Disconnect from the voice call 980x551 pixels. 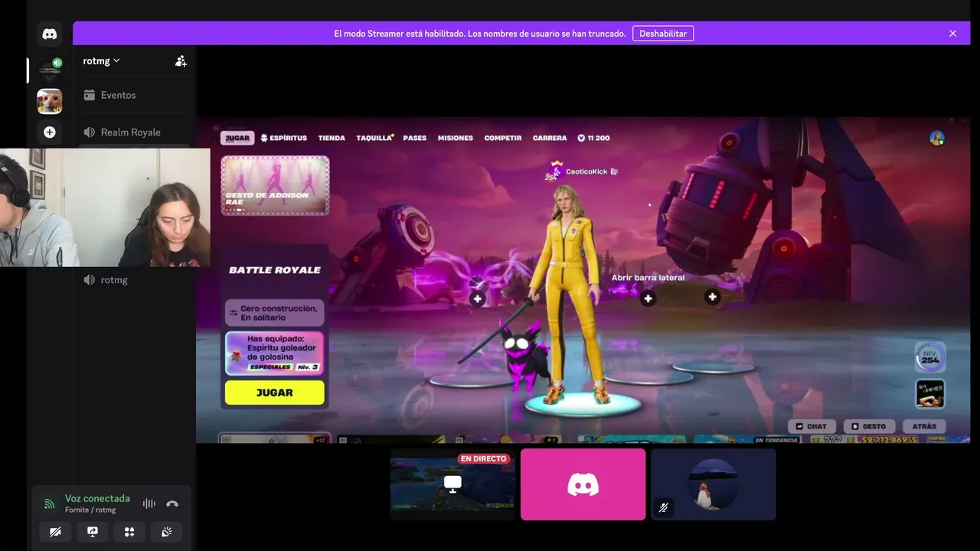pyautogui.click(x=172, y=504)
